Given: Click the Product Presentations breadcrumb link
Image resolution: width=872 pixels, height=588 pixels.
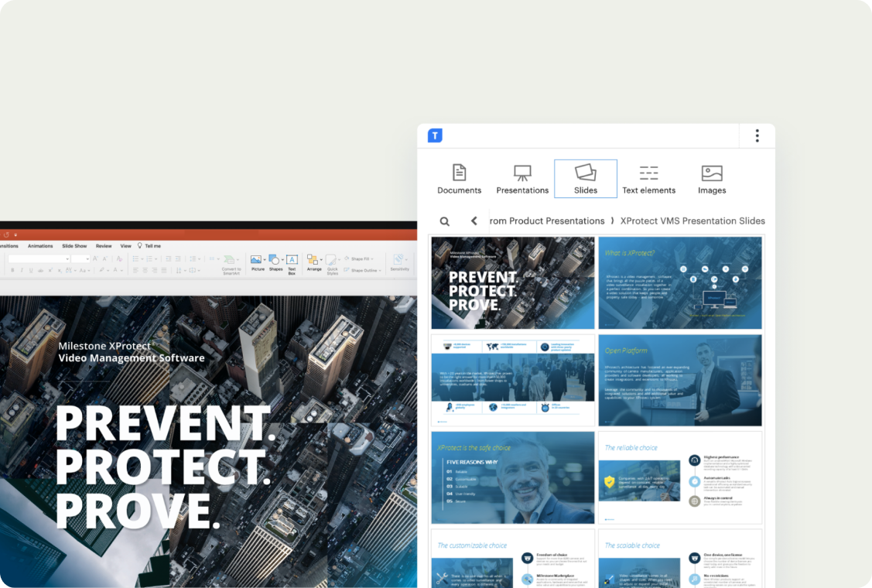Looking at the screenshot, I should coord(548,221).
